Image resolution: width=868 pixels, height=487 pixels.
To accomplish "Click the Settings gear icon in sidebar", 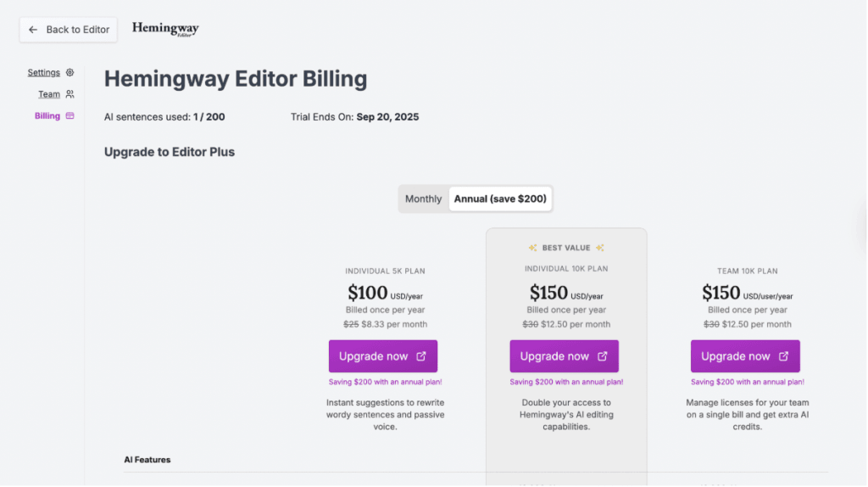I will 70,73.
